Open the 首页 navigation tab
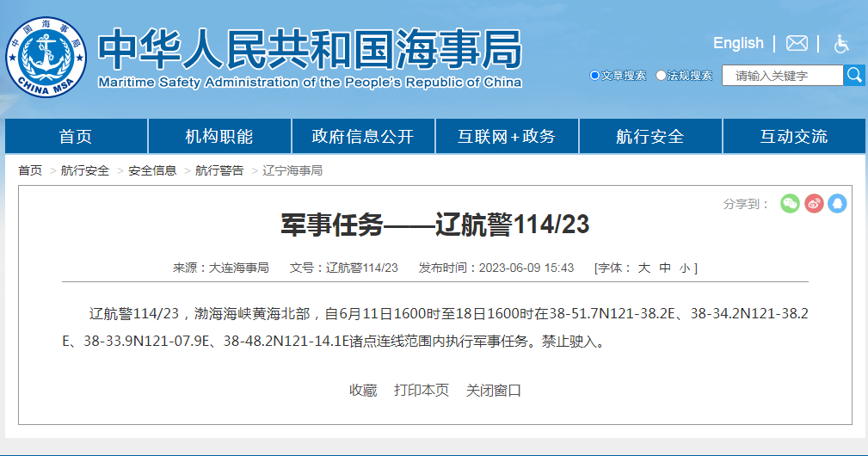 pyautogui.click(x=76, y=136)
